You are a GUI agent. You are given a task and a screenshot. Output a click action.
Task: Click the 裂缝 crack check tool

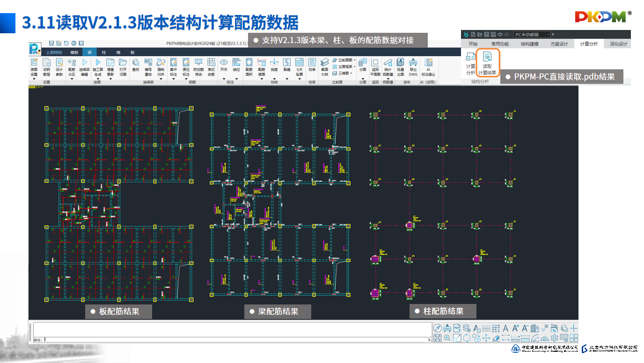287,65
